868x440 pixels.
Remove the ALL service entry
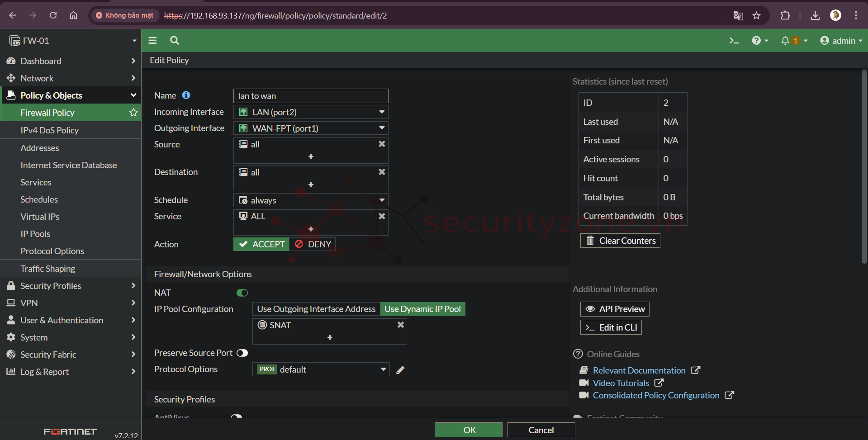pos(382,216)
